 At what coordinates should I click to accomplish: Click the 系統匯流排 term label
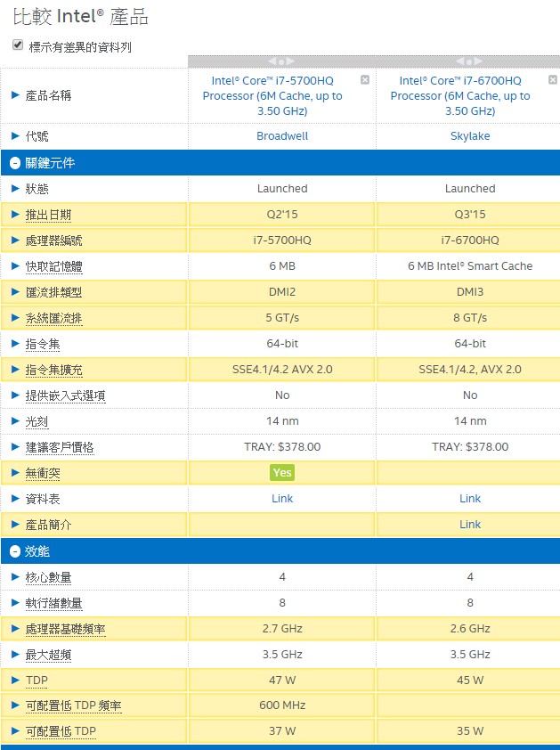click(53, 318)
